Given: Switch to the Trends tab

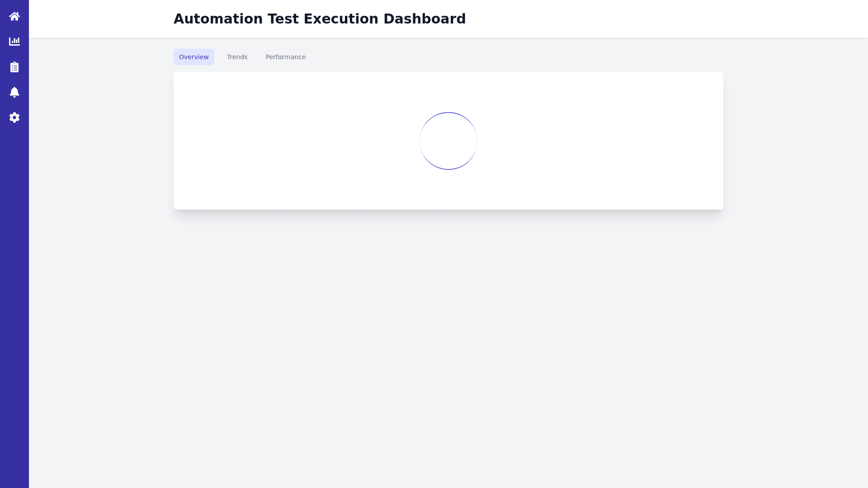Looking at the screenshot, I should 237,57.
